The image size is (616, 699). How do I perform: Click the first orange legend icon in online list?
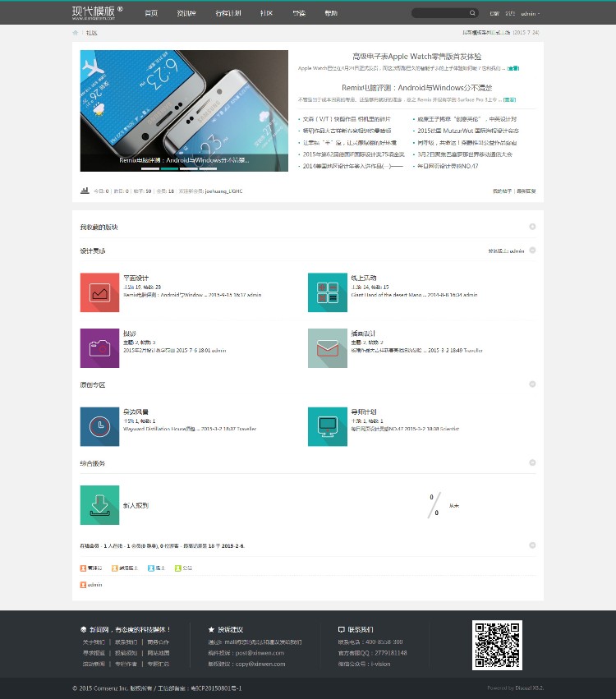coord(83,568)
